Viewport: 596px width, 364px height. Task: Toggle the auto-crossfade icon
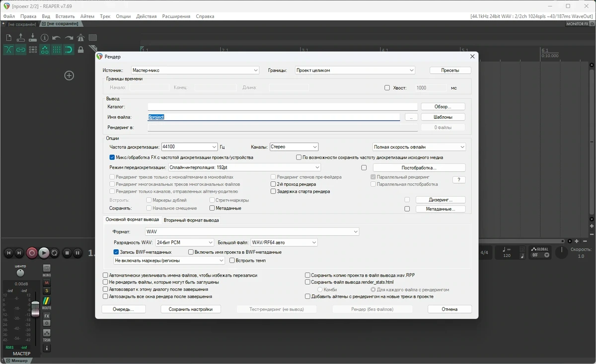click(x=9, y=50)
